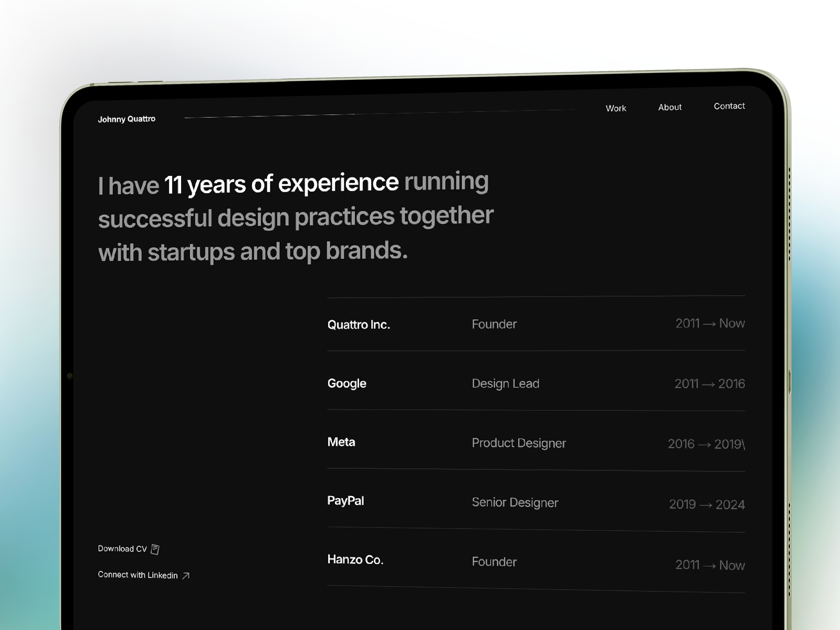Click the 2011 → Now dates for Hanzo Co.

point(710,565)
